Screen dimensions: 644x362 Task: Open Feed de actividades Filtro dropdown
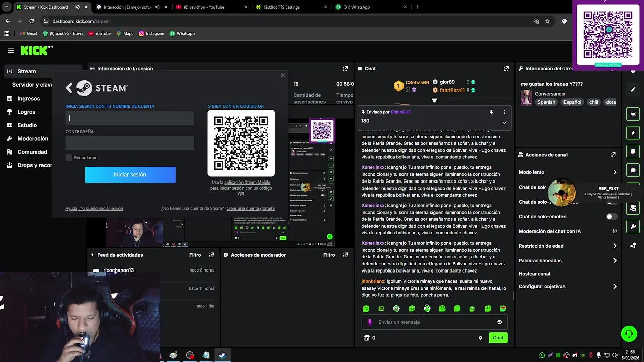click(x=195, y=255)
